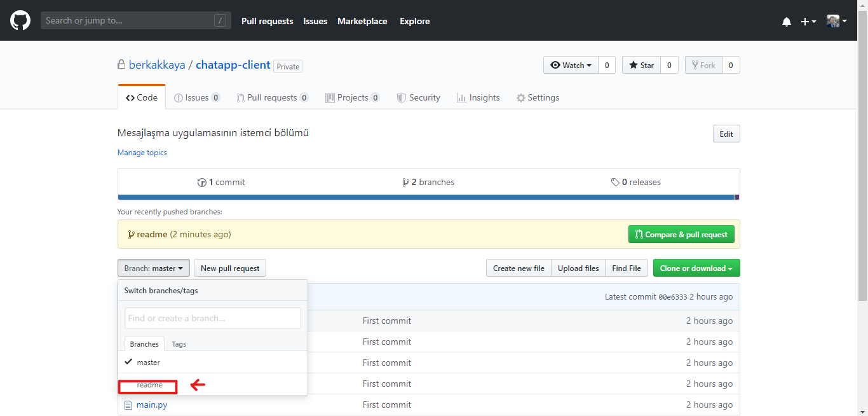The image size is (868, 416).
Task: Open the Watch dropdown button
Action: 571,65
